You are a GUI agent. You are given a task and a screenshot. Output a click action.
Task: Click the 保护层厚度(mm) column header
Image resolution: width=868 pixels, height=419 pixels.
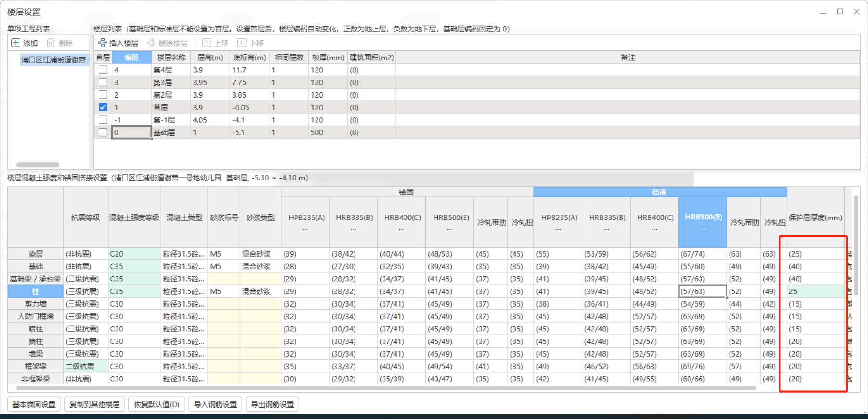[816, 218]
